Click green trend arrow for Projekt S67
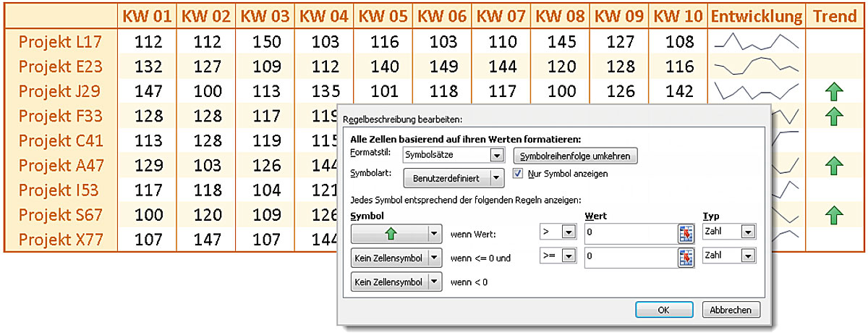868x333 pixels. pyautogui.click(x=835, y=215)
